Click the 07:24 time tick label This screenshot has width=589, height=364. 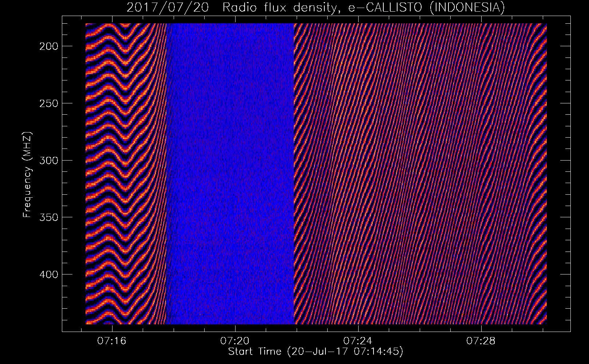pyautogui.click(x=358, y=341)
